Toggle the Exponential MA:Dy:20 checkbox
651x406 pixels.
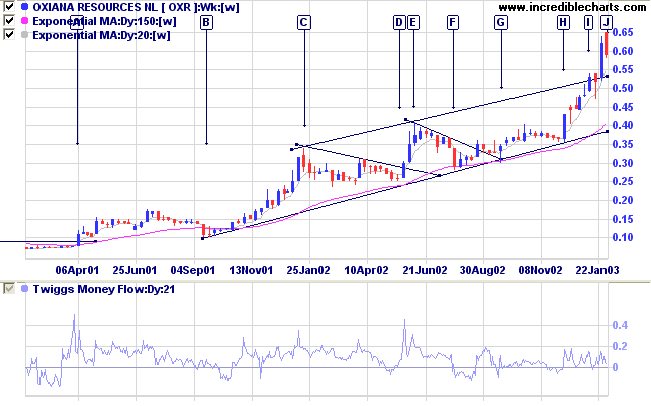coord(9,34)
